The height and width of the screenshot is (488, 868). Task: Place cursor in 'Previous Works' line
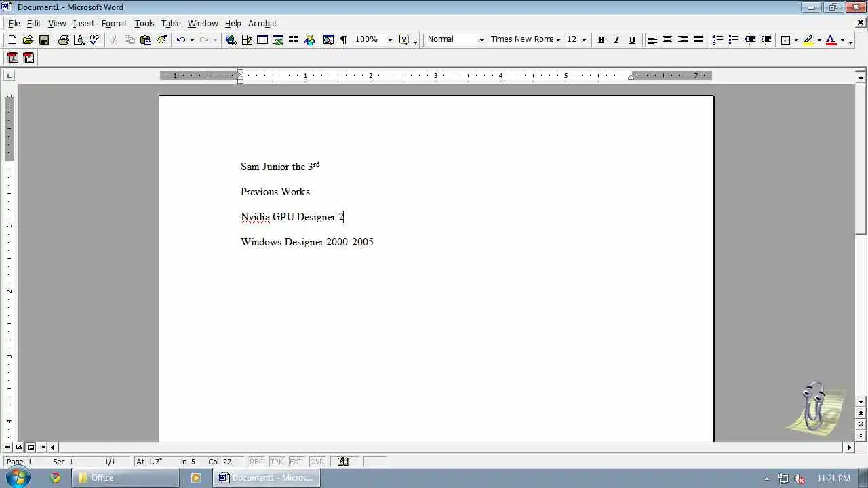(275, 192)
